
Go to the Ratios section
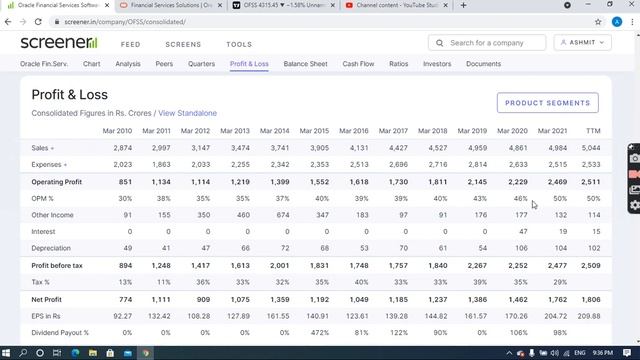(398, 64)
